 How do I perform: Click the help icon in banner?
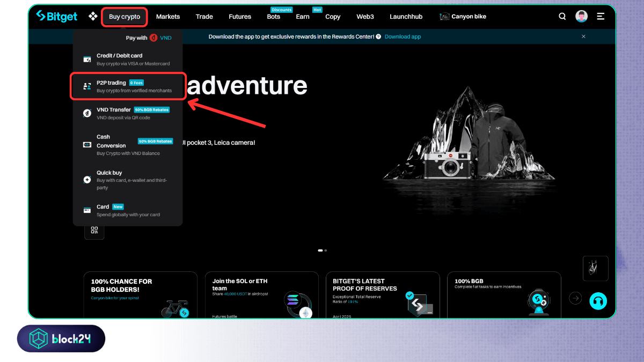click(x=378, y=36)
